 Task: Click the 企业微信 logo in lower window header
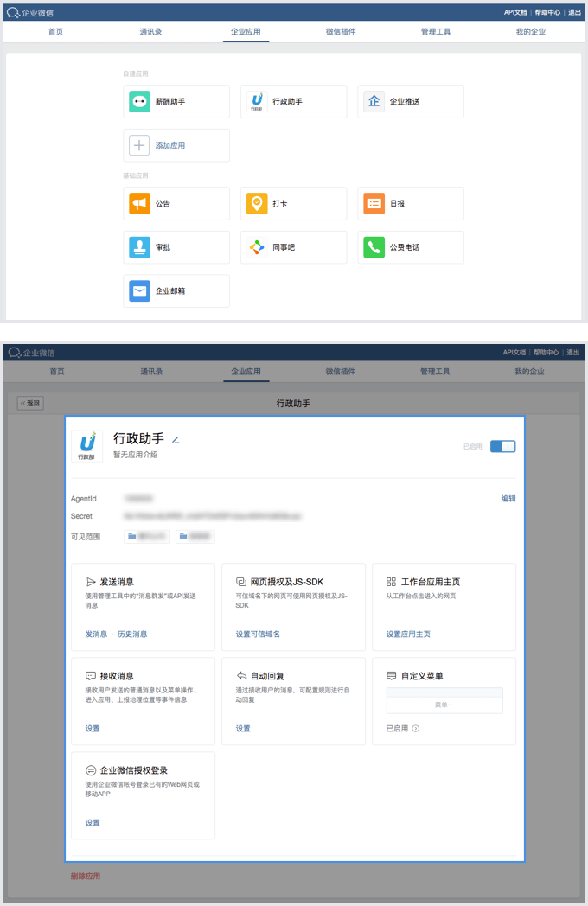click(32, 353)
